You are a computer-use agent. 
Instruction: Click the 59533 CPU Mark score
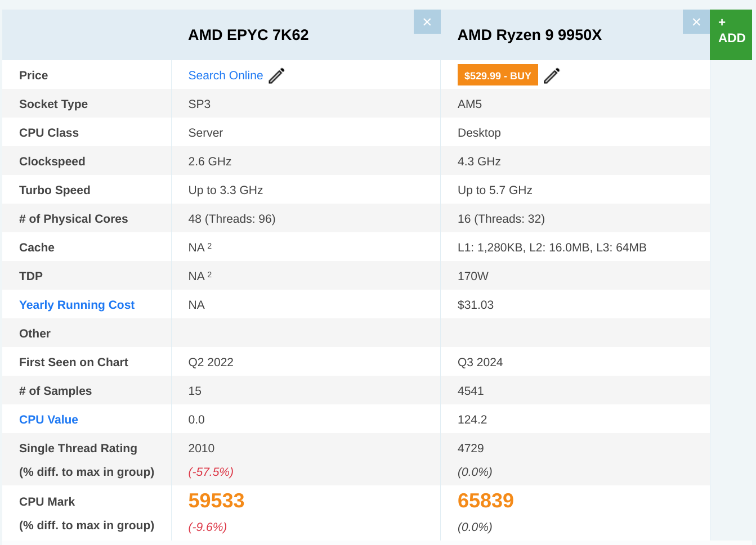point(216,501)
